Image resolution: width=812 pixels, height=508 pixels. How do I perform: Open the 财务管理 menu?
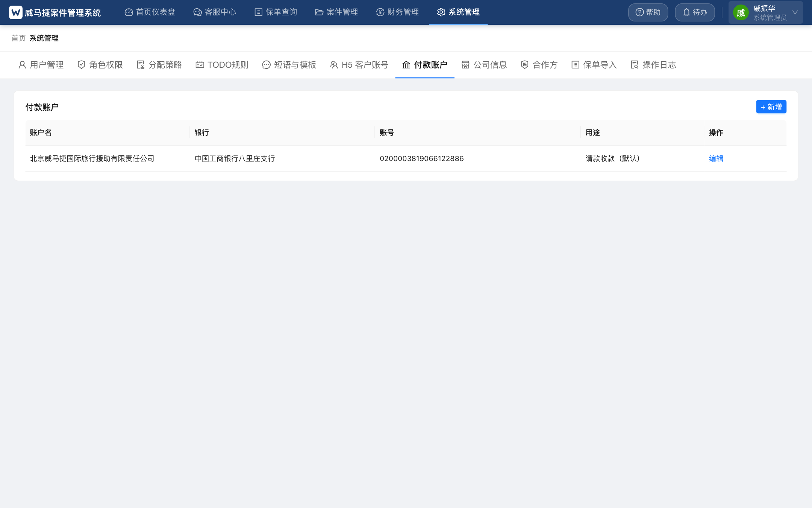pos(397,12)
